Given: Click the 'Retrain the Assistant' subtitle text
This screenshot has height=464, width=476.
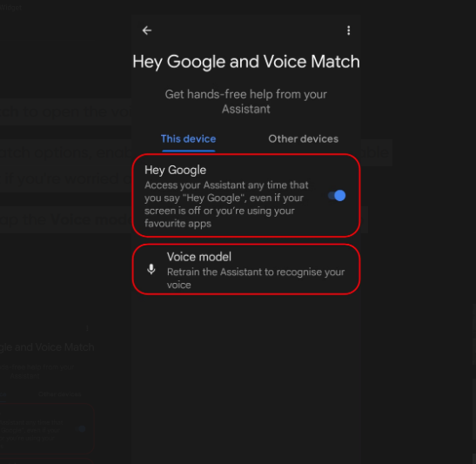Looking at the screenshot, I should pyautogui.click(x=256, y=279).
